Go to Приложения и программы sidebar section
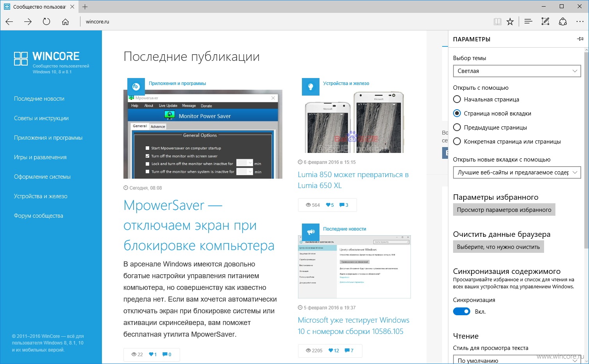This screenshot has width=589, height=364. 48,138
